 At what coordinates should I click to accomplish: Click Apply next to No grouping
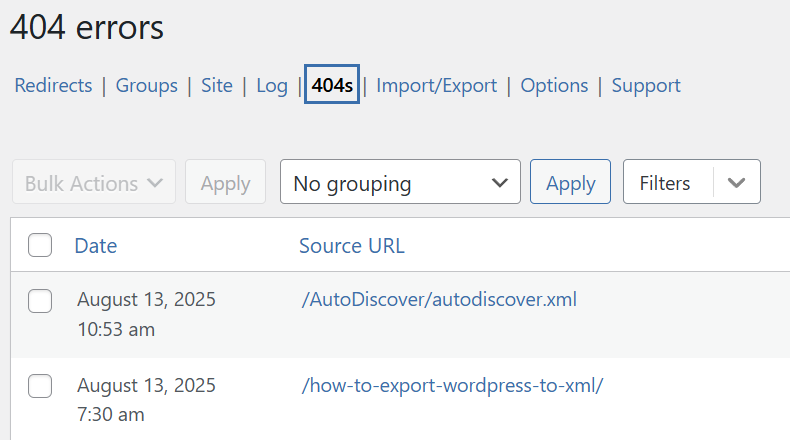click(570, 183)
